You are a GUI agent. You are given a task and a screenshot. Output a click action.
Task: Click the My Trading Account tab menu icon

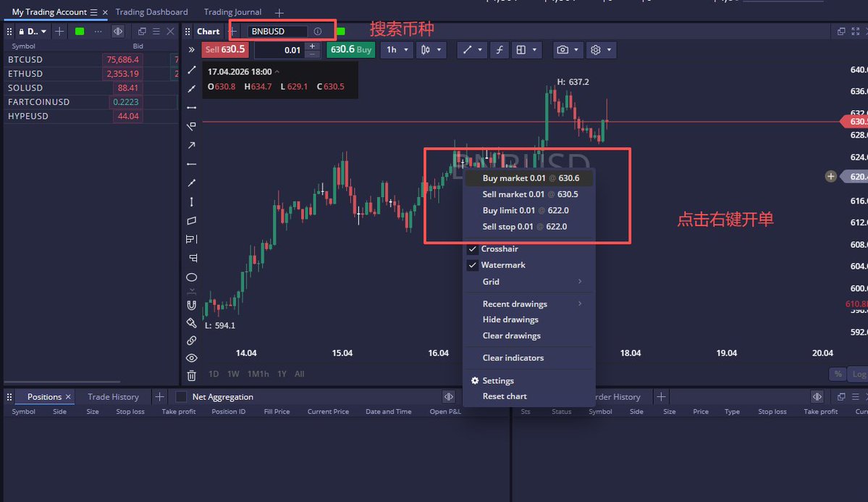click(x=93, y=12)
